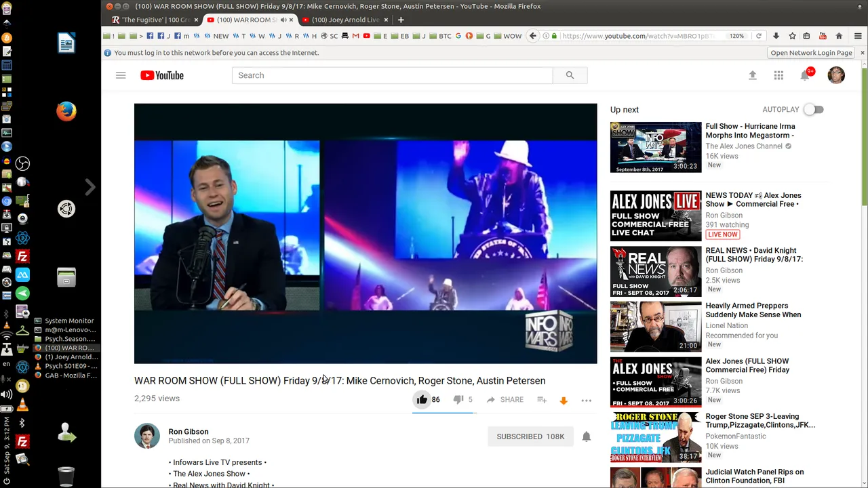
Task: Focus the YouTube search field
Action: click(392, 75)
